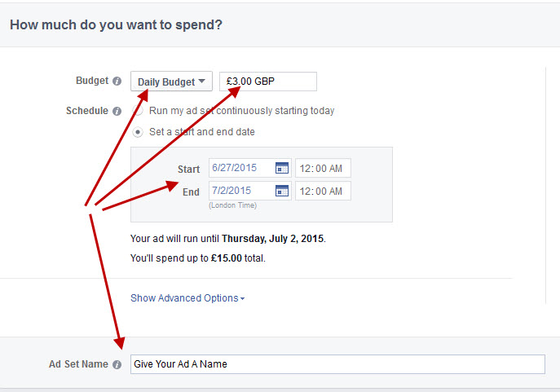Viewport: 560px width, 392px height.
Task: Open the Daily Budget dropdown
Action: click(x=171, y=81)
